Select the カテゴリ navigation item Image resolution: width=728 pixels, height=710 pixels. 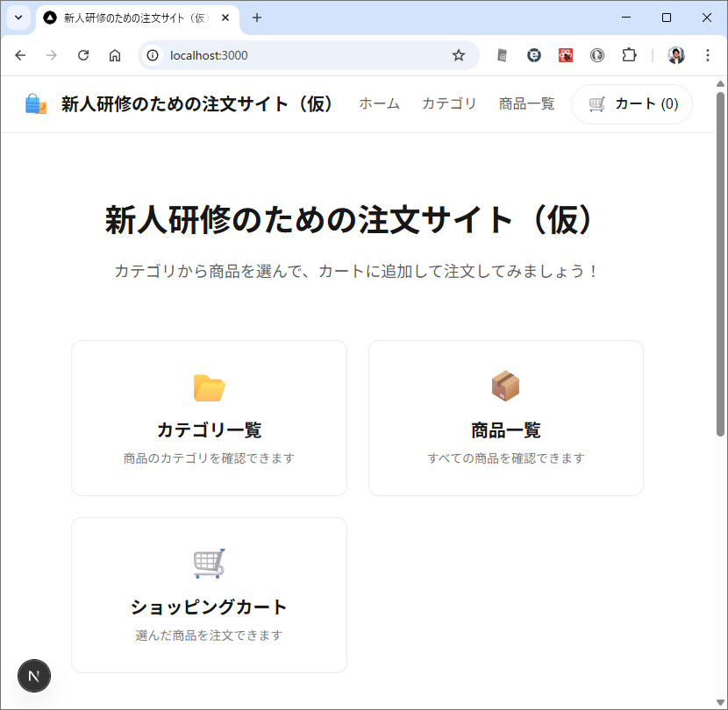point(449,104)
